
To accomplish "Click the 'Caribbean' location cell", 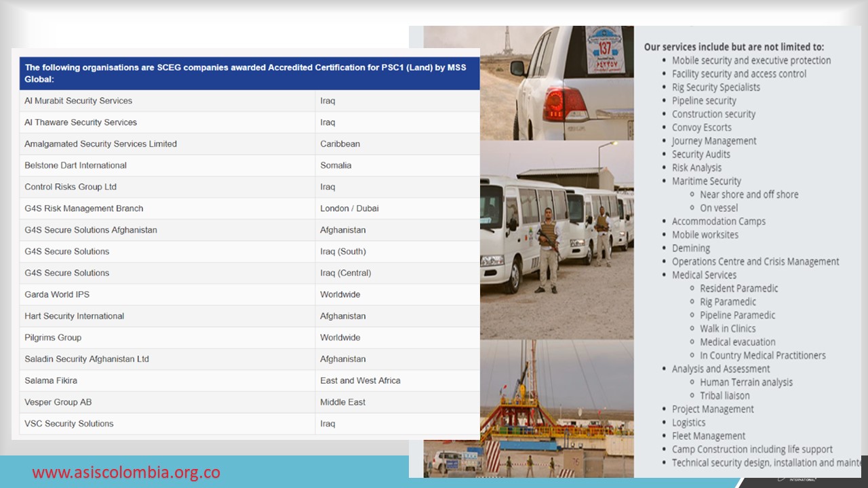I will tap(397, 144).
